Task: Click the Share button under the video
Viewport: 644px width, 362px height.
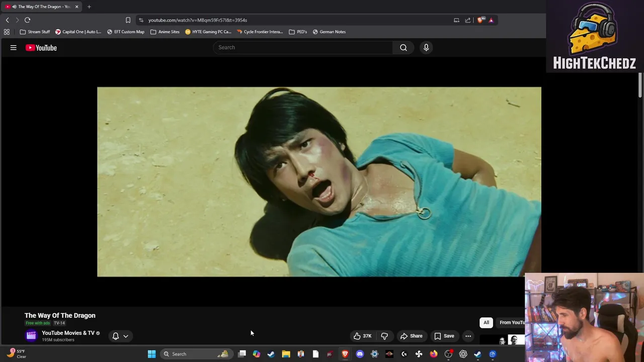Action: coord(411,336)
